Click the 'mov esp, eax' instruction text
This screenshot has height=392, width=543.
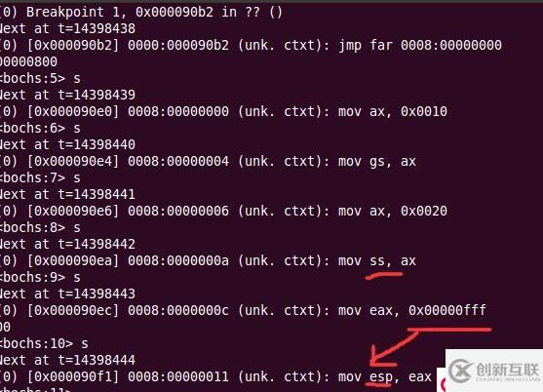[385, 376]
